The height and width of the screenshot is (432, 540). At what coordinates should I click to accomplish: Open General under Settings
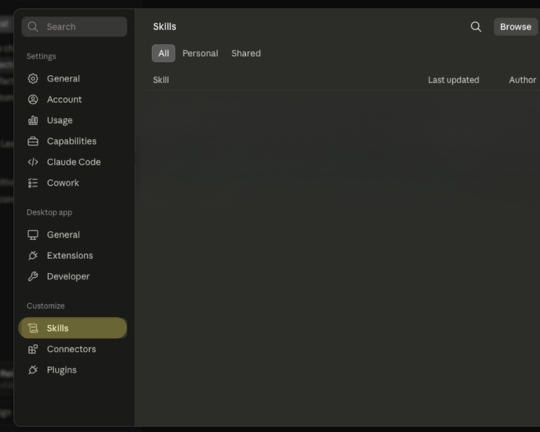tap(73, 79)
